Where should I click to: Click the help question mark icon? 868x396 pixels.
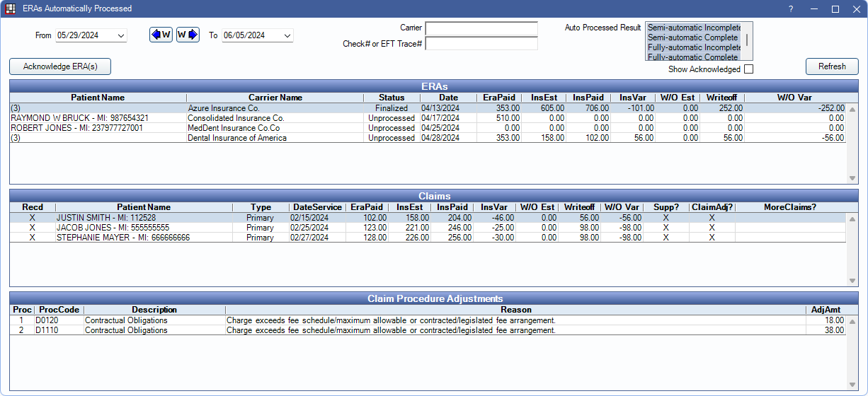(790, 9)
